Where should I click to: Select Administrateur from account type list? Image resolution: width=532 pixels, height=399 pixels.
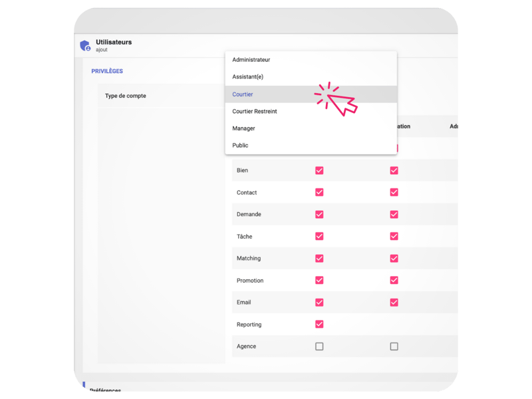[x=311, y=60]
